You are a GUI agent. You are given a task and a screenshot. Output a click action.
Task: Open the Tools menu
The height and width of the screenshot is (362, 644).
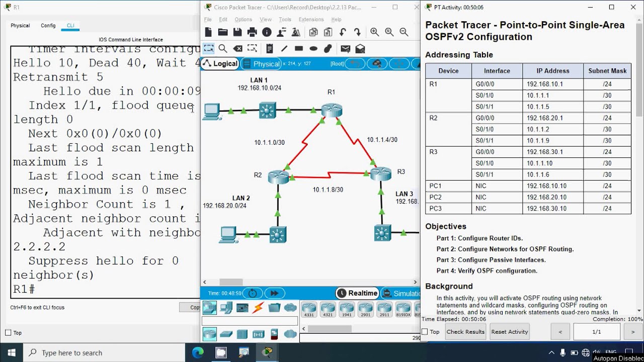pos(285,20)
